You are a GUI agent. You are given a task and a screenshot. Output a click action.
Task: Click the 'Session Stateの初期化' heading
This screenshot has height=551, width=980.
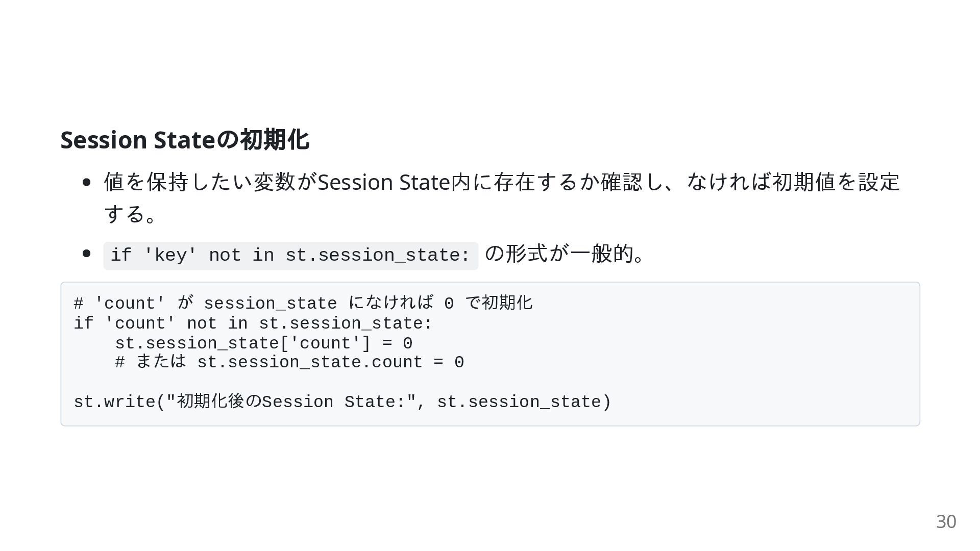tap(185, 140)
